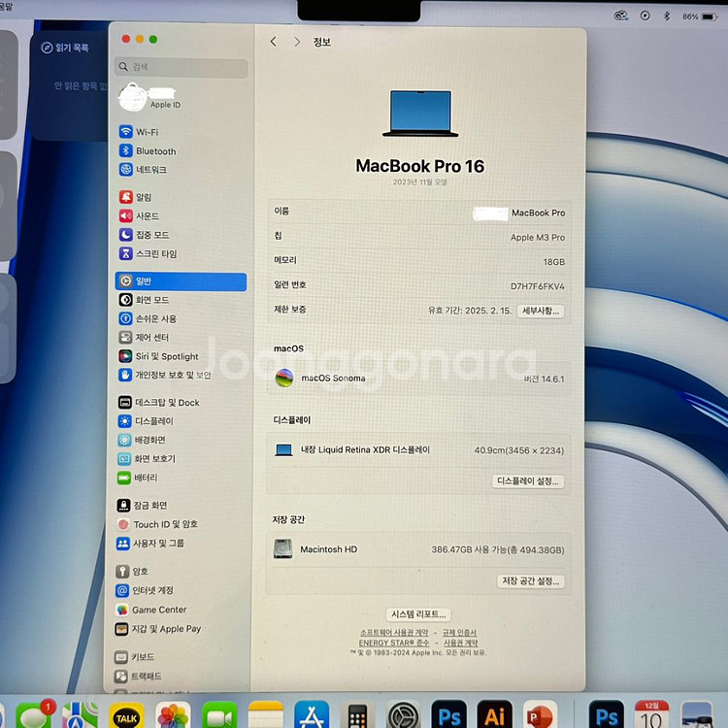Viewport: 728px width, 728px height.
Task: Click the 세부사항... warranty button
Action: click(541, 311)
